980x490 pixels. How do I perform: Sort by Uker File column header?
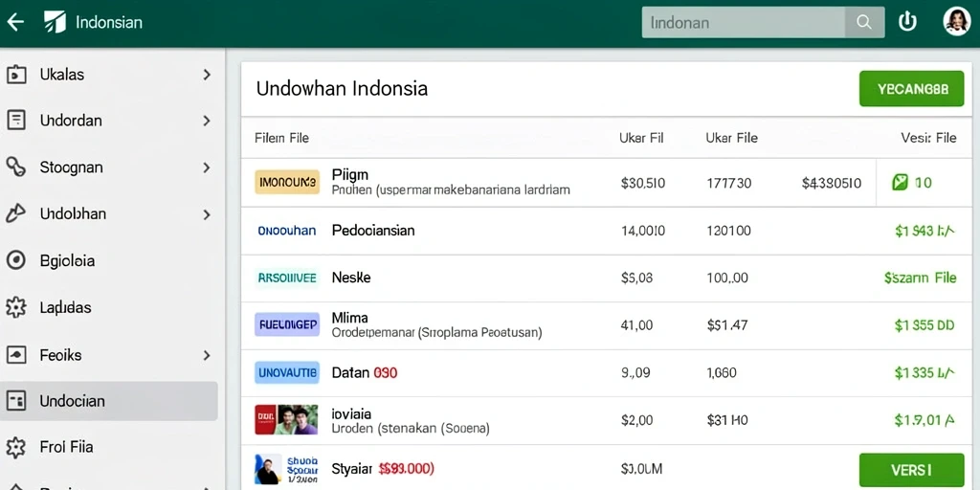tap(731, 138)
